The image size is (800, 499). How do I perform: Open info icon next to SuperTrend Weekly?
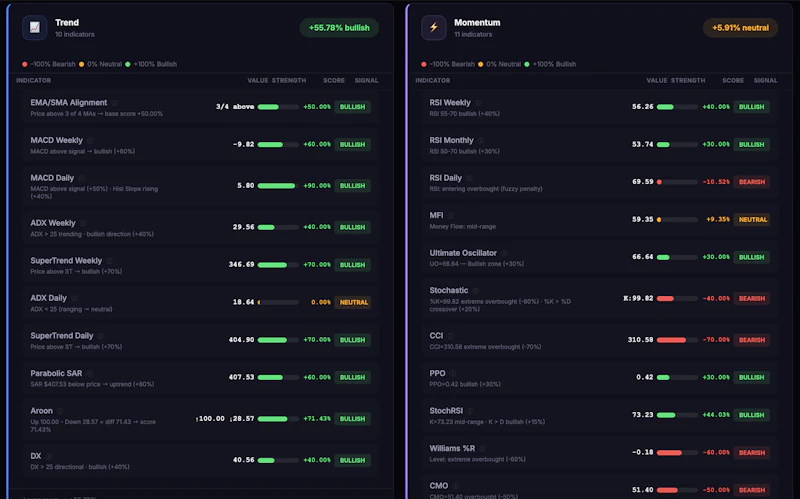[x=109, y=261]
